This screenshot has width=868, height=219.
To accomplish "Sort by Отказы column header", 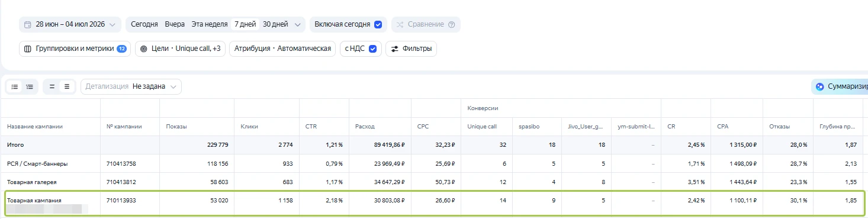I will click(779, 126).
